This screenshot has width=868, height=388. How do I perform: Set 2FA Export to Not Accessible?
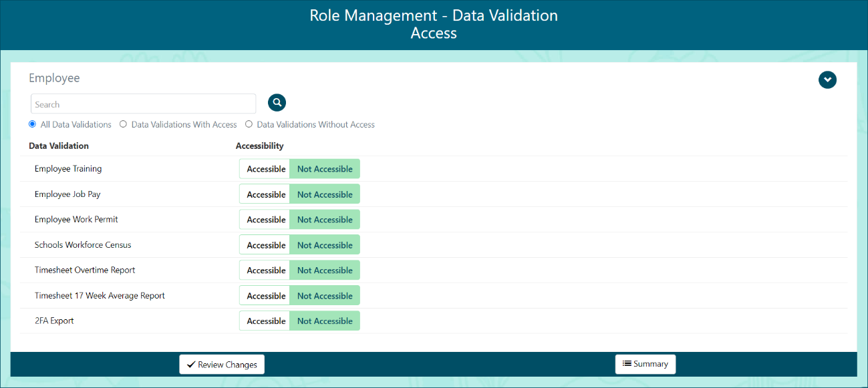pos(325,321)
